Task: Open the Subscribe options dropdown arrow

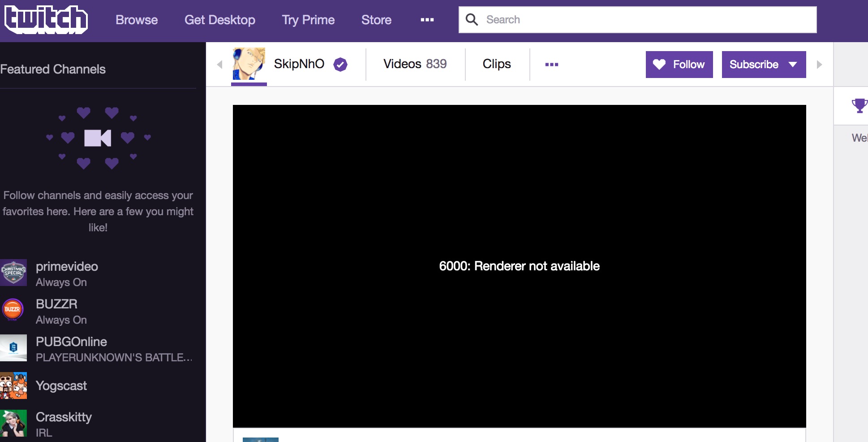Action: pyautogui.click(x=792, y=65)
